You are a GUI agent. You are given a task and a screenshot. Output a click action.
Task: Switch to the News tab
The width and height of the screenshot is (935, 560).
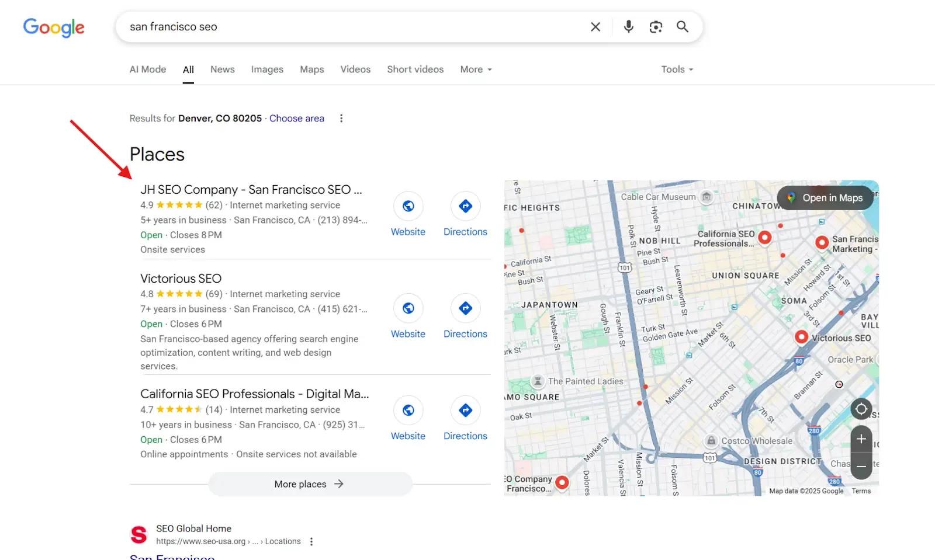click(x=222, y=69)
